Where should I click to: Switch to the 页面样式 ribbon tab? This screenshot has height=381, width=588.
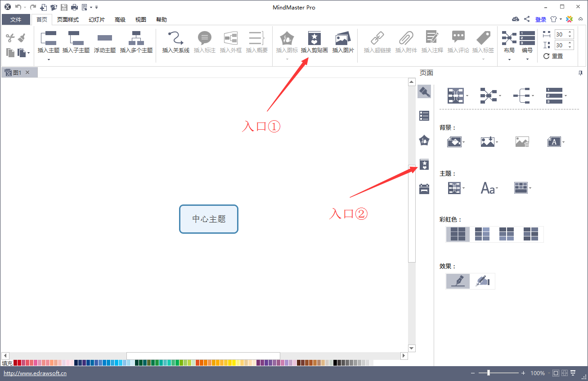click(x=68, y=19)
